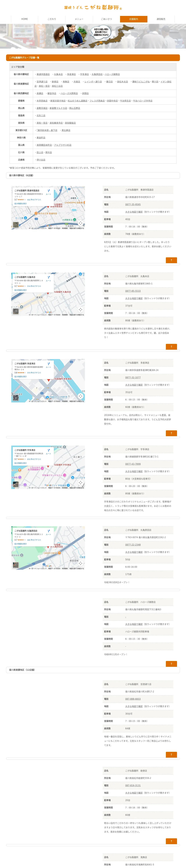Call 善通寺国道店 phone number 0877-35-9595

click(133, 205)
